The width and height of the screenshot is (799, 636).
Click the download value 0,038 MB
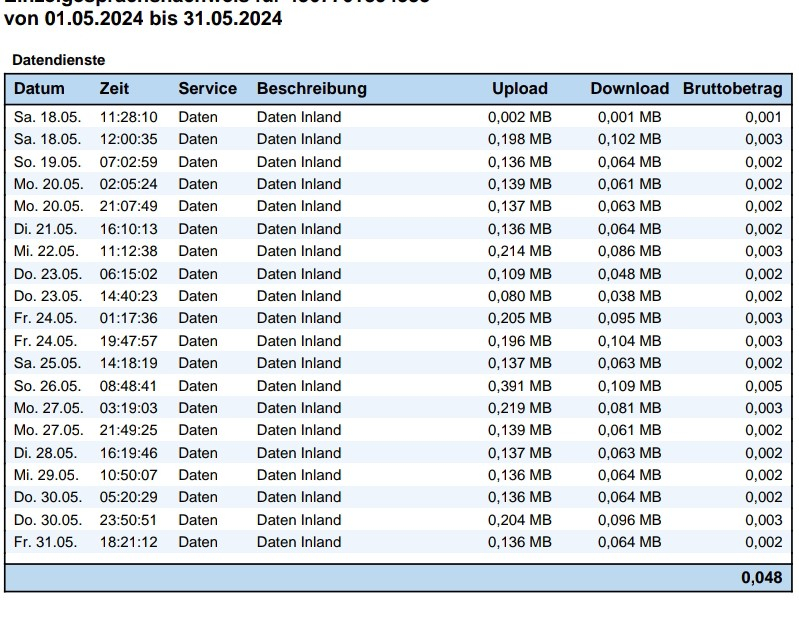coord(629,296)
